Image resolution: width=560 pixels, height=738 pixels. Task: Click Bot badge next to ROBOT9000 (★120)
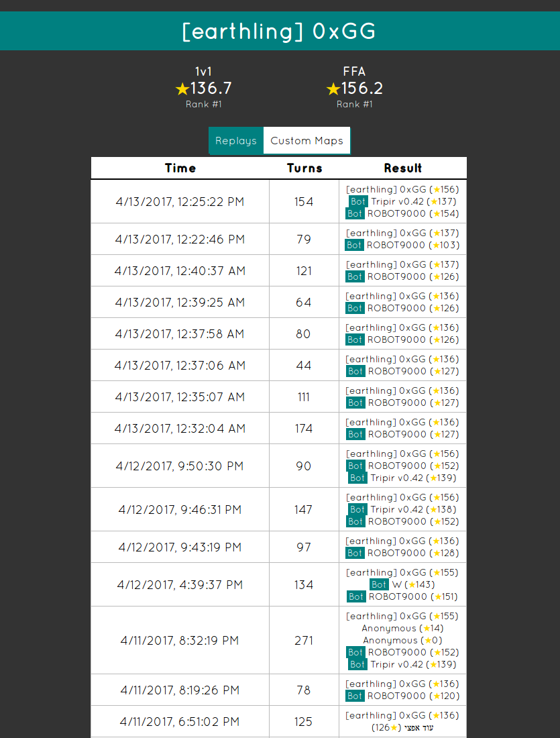355,696
